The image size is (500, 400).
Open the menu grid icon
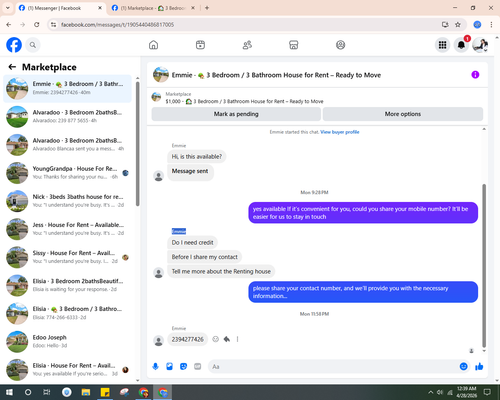pos(442,45)
